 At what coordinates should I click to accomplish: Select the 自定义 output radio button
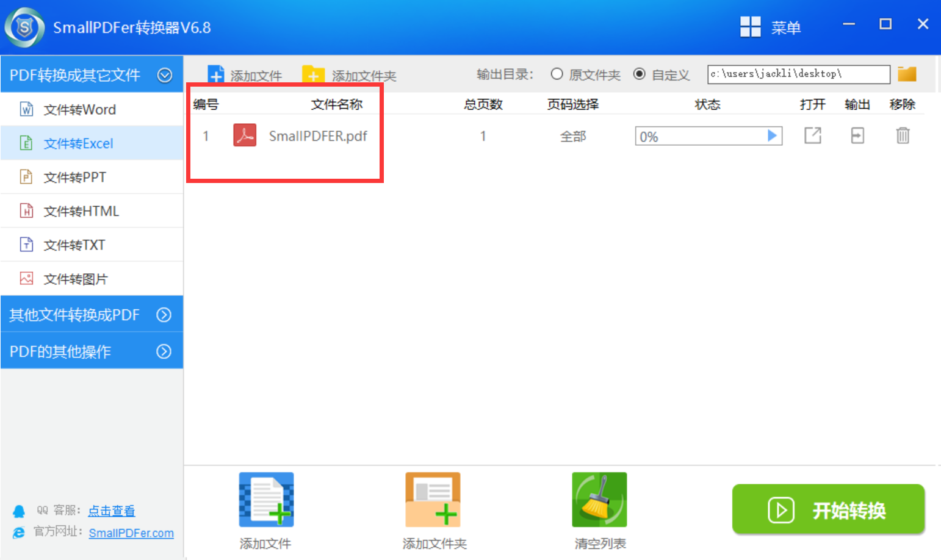click(639, 74)
